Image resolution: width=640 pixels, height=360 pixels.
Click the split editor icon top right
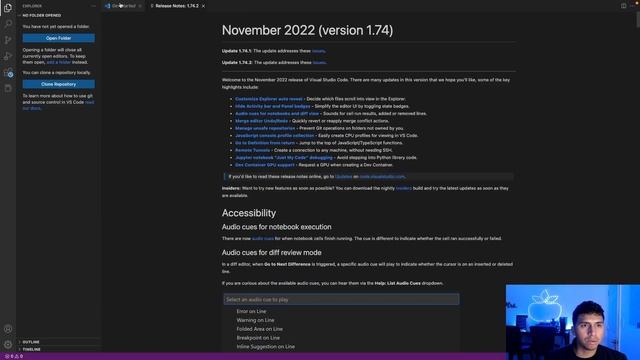[623, 6]
